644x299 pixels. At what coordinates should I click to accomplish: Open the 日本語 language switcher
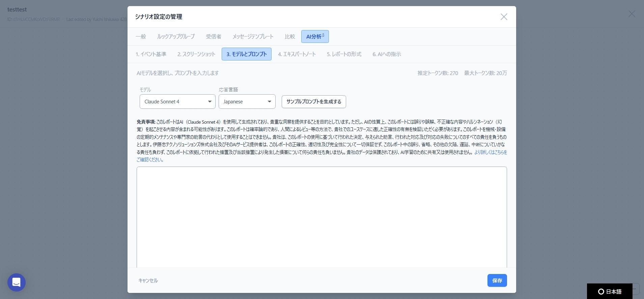610,291
